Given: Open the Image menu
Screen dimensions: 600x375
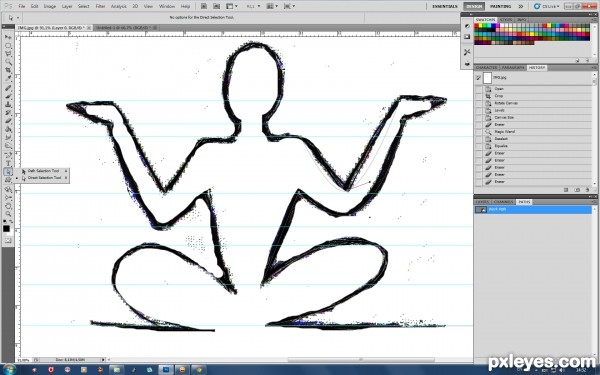Looking at the screenshot, I should (x=50, y=6).
